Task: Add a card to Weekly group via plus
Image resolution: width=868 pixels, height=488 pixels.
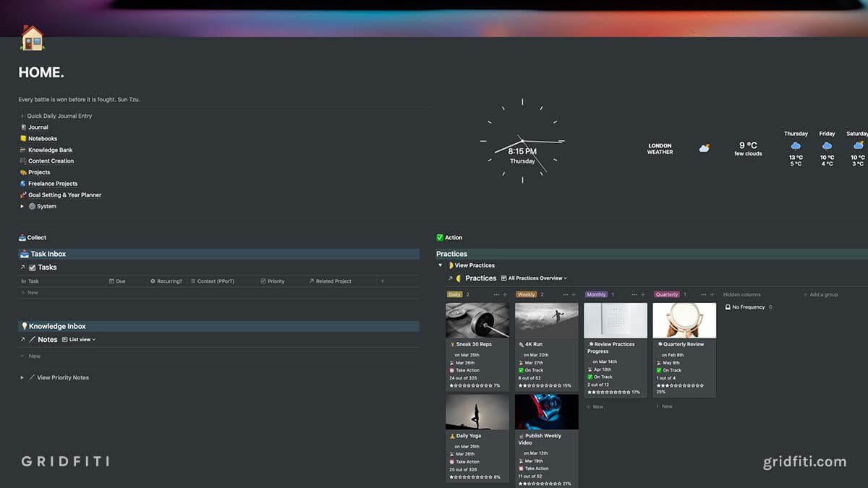Action: coord(574,295)
